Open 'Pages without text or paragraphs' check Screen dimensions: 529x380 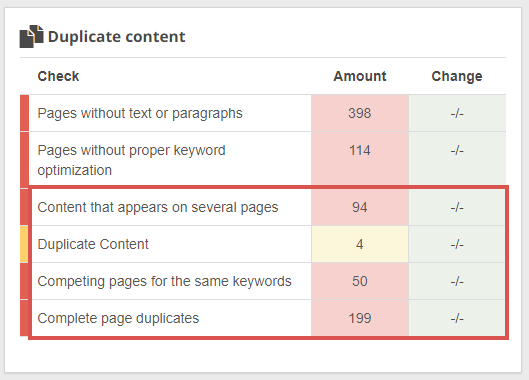coord(140,113)
